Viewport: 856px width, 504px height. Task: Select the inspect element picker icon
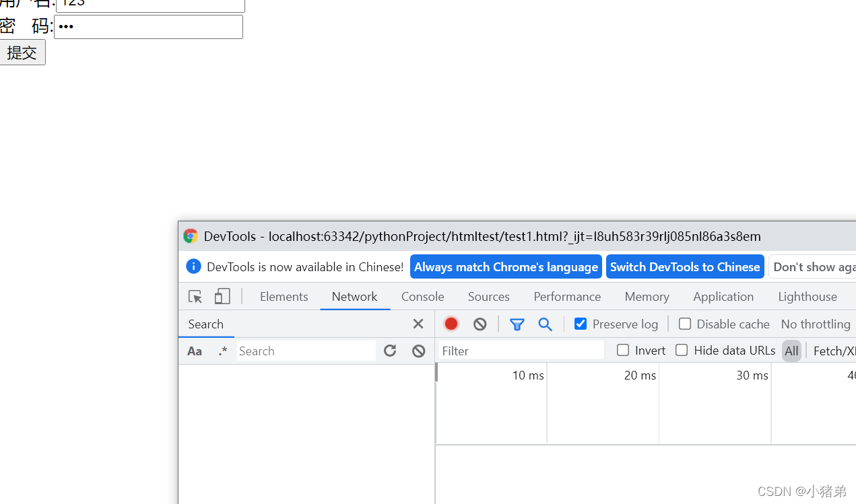pyautogui.click(x=195, y=297)
